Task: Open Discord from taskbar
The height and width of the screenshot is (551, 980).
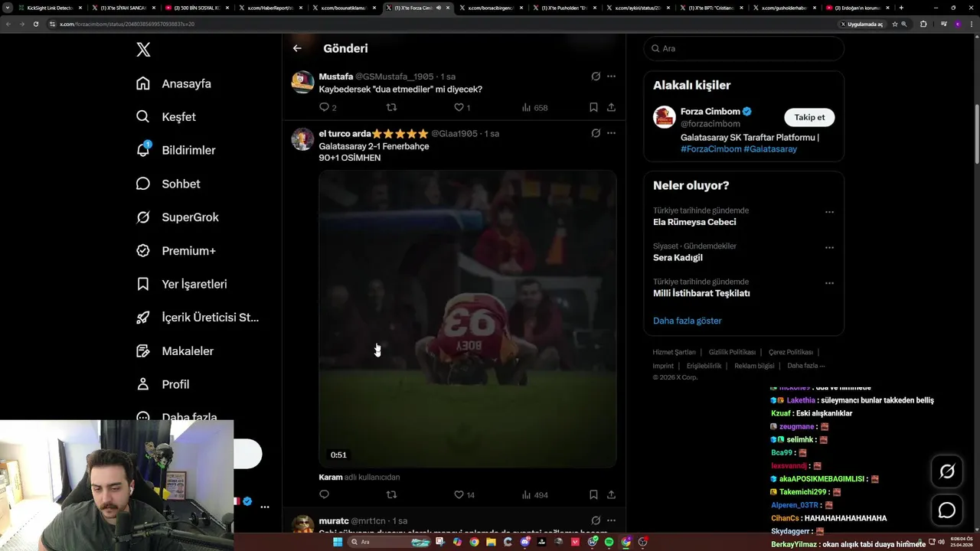Action: coord(525,542)
